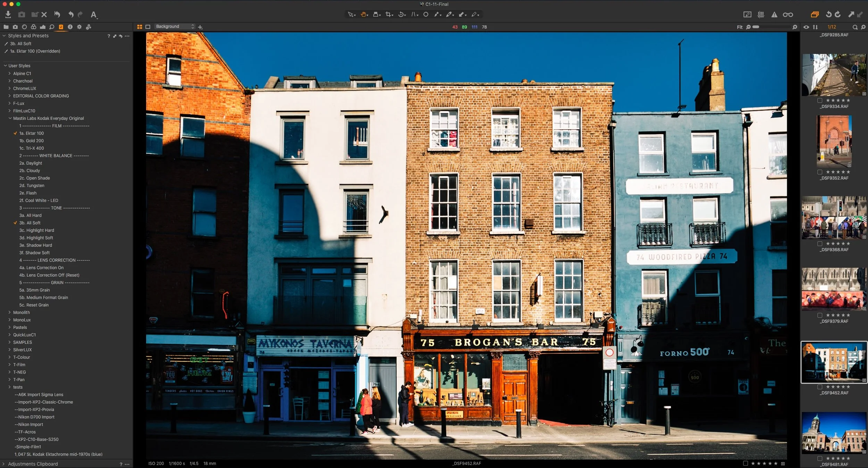Apply the 4a. Lens Correction On style
Screen dimensions: 868x468
click(41, 268)
